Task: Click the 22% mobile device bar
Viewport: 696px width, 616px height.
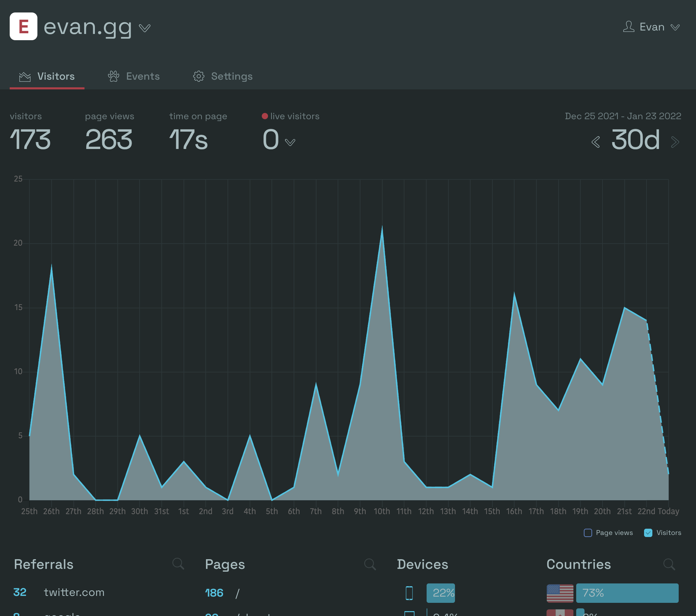Action: (441, 593)
